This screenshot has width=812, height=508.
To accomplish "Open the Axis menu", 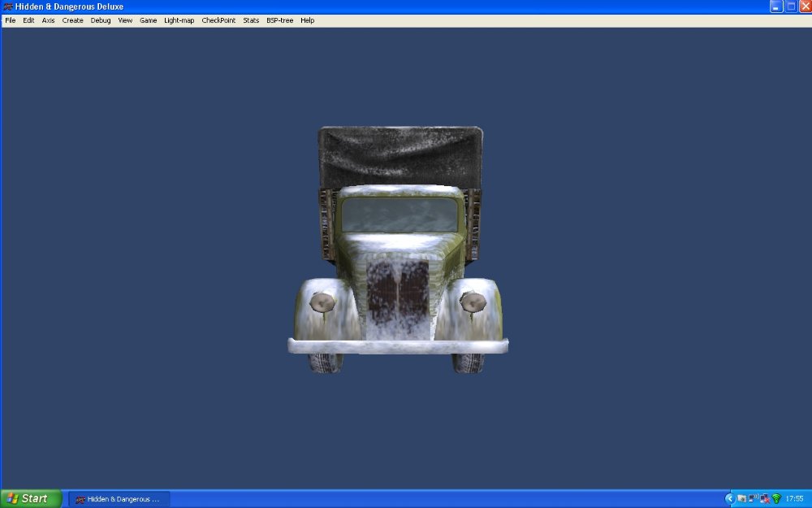I will tap(49, 20).
